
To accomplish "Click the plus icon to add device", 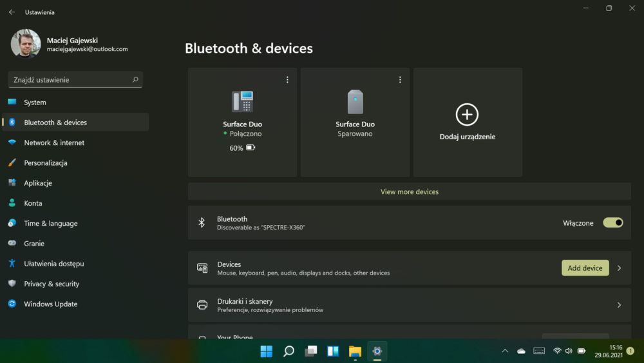I will point(467,114).
